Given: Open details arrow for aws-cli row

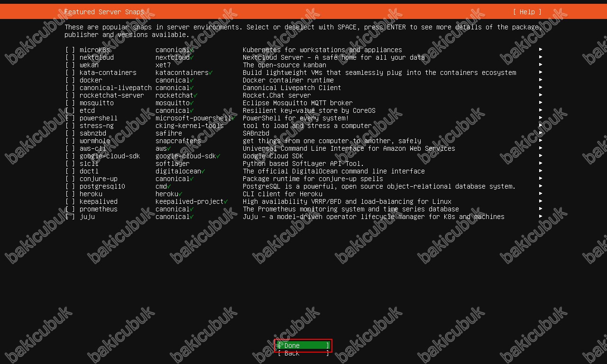Looking at the screenshot, I should (541, 148).
